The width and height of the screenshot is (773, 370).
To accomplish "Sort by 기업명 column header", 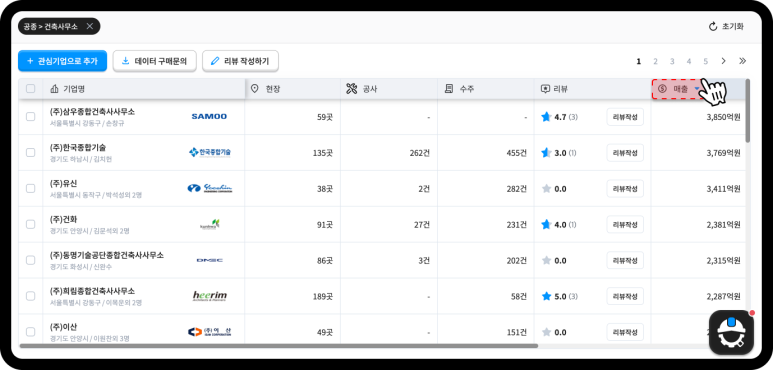I will point(144,89).
